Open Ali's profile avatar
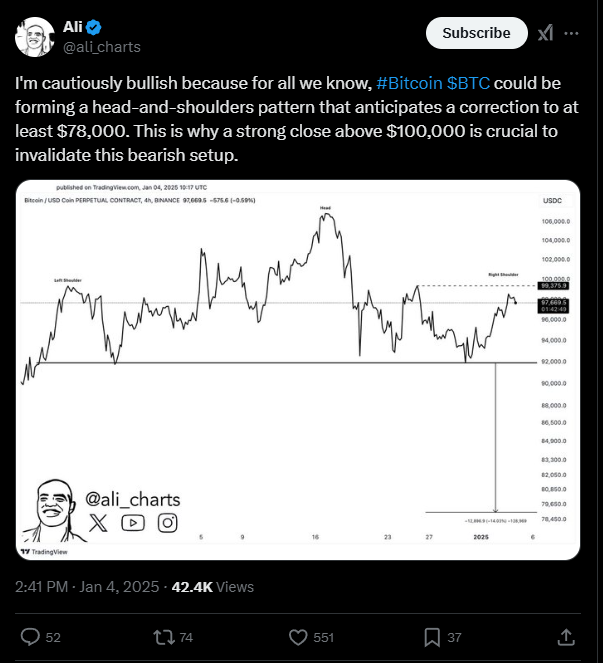 (x=35, y=37)
